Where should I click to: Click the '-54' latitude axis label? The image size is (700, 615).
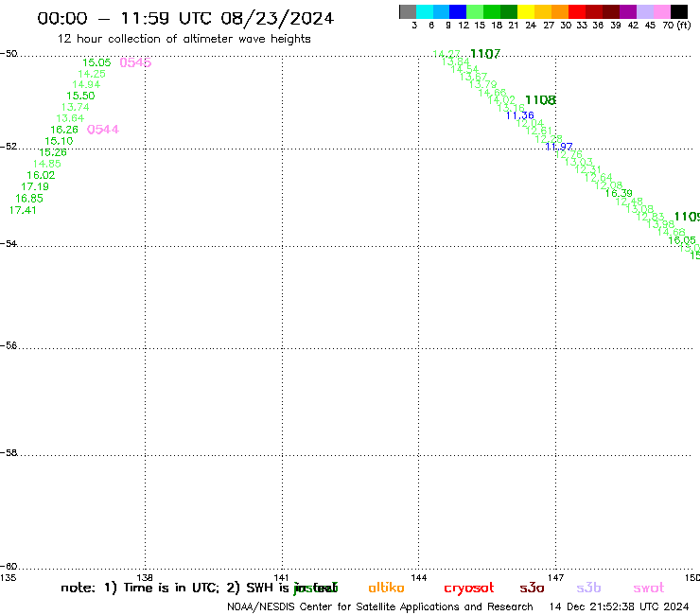pyautogui.click(x=9, y=244)
